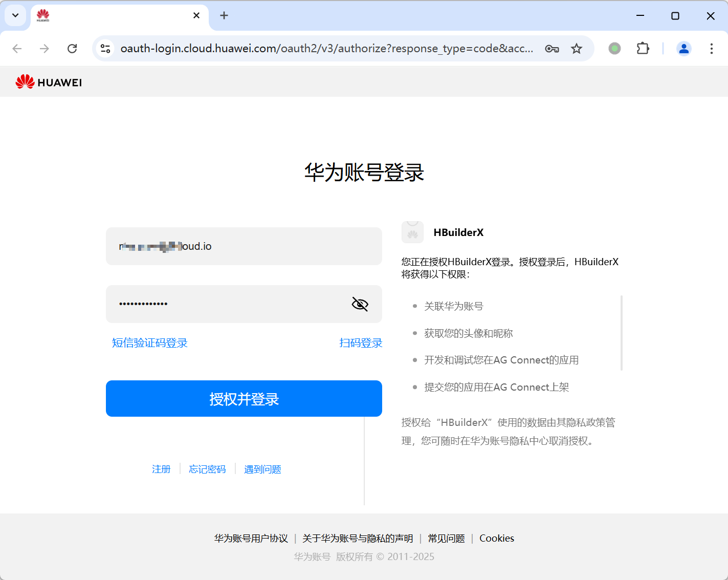Click the HBuilderX app name text
This screenshot has height=580, width=728.
[x=458, y=232]
